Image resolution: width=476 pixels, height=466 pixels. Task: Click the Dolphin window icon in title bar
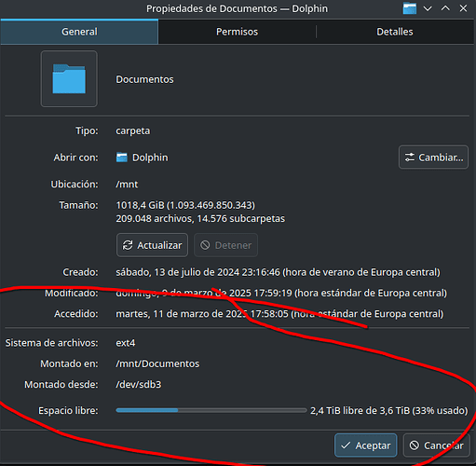coord(410,8)
